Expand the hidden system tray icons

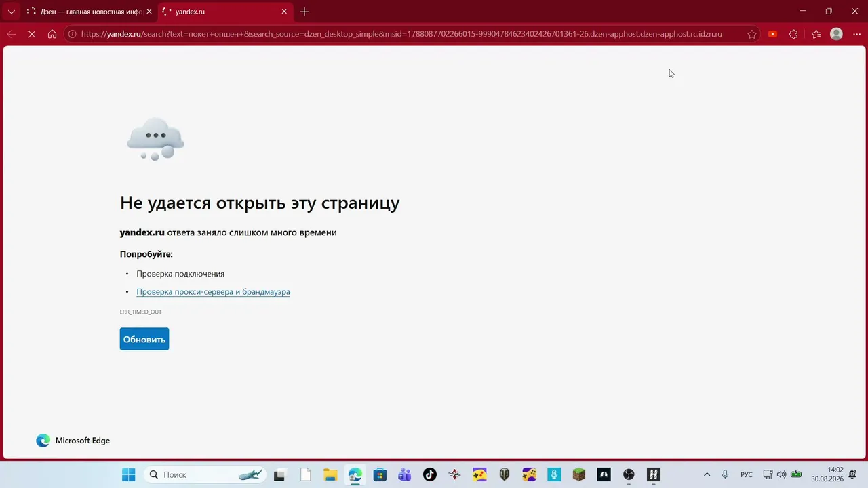pos(707,474)
